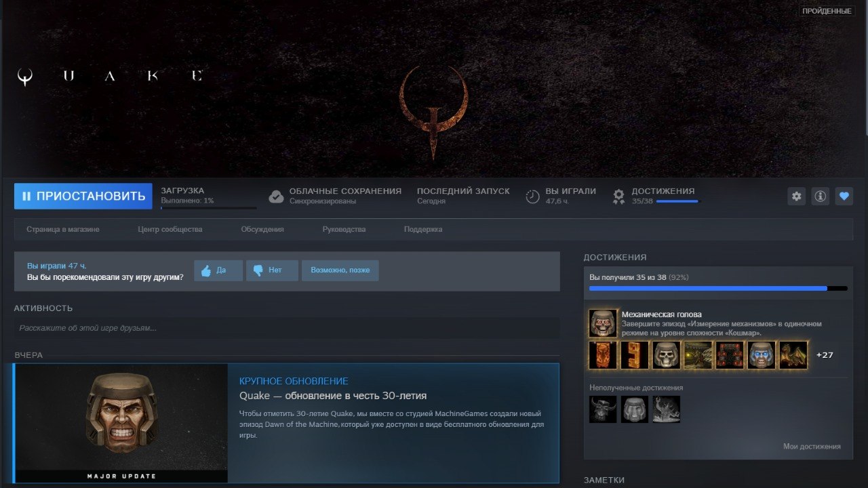This screenshot has height=488, width=868.
Task: Open the «Мои достижения» link
Action: click(x=812, y=447)
